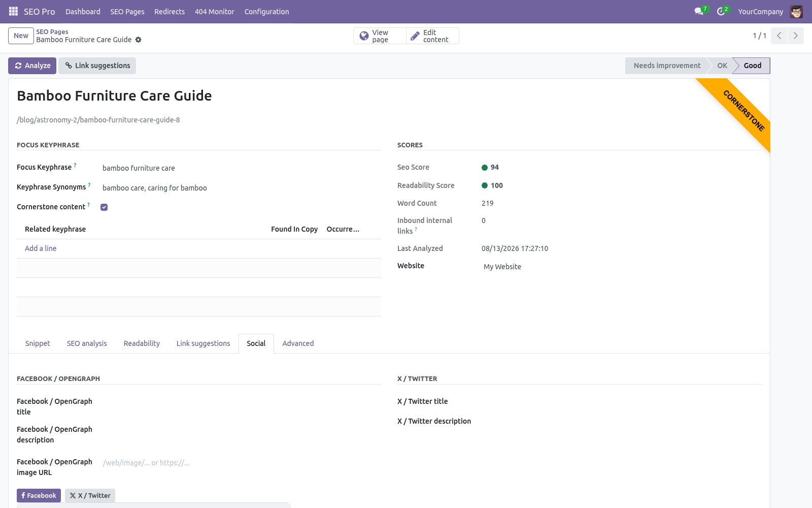812x508 pixels.
Task: Click the Word Count value 219
Action: 487,203
